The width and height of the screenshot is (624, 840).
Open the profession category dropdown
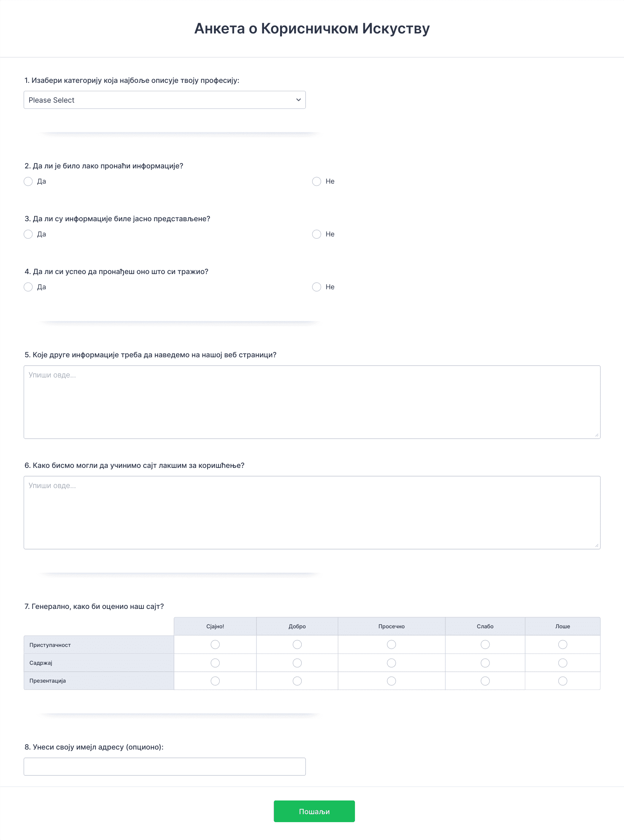coord(165,100)
